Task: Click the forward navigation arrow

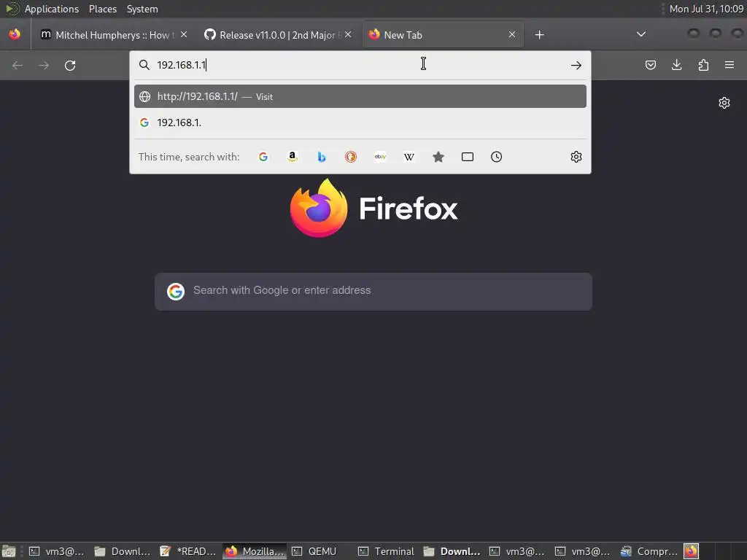Action: point(44,65)
